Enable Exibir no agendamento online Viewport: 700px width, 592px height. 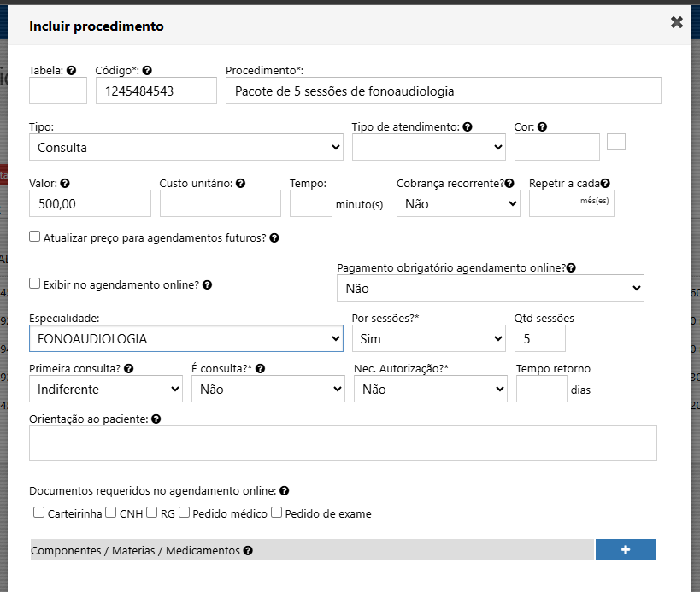click(x=35, y=283)
